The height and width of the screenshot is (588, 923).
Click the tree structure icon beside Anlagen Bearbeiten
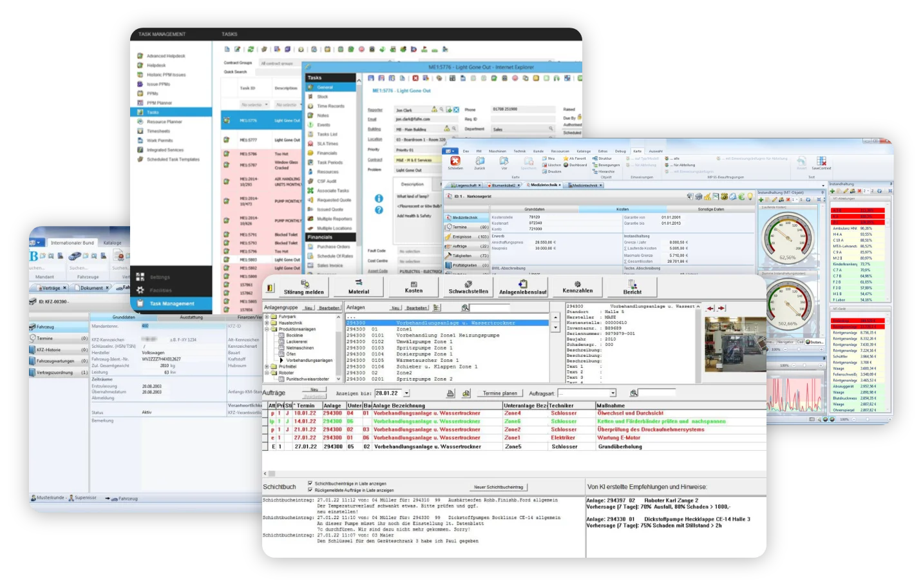437,308
